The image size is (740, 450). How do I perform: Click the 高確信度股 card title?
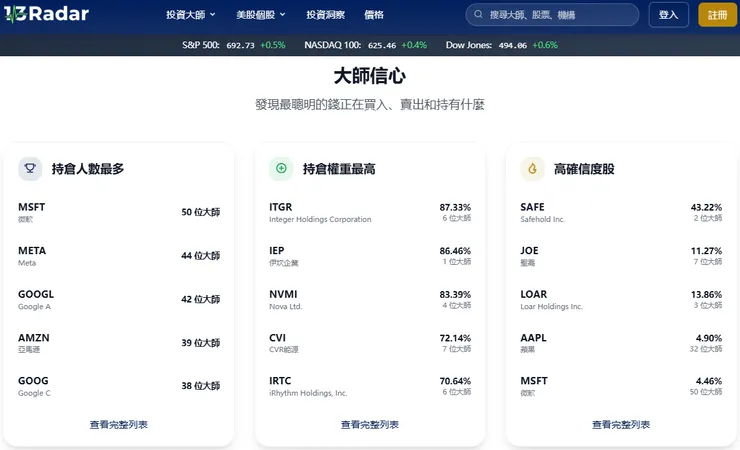click(x=584, y=169)
